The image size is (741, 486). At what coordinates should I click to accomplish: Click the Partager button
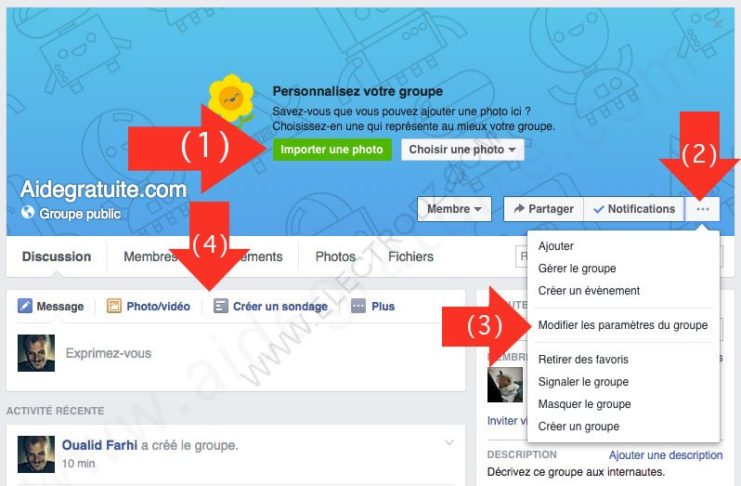click(543, 209)
